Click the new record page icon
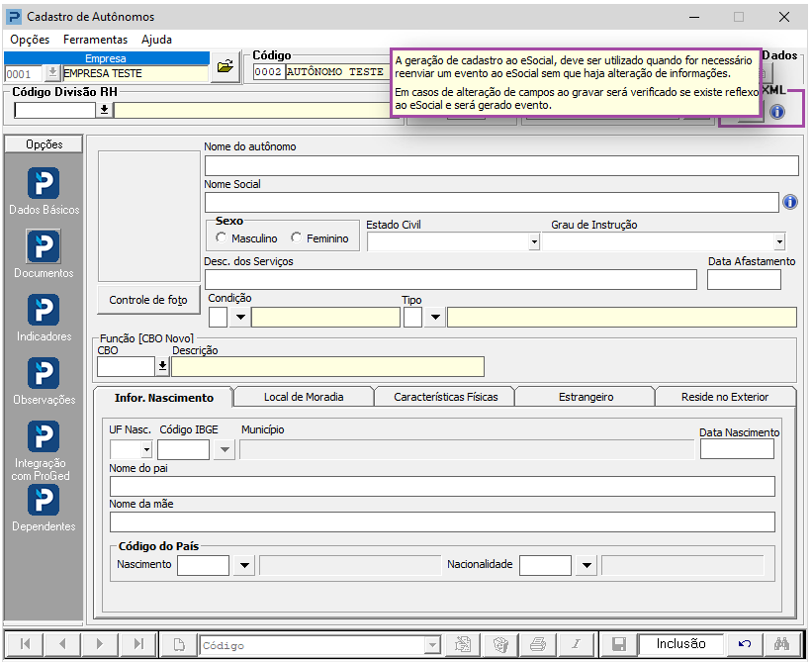Viewport: 812px width, 662px height. point(179,644)
